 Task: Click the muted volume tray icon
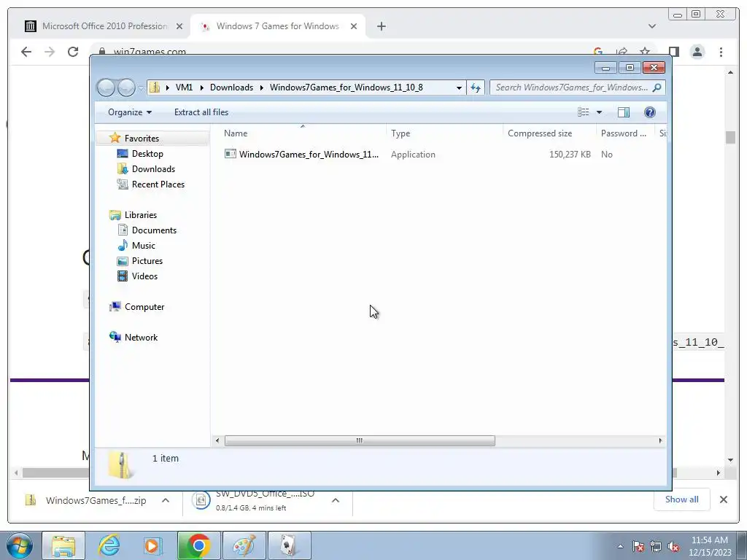point(673,547)
